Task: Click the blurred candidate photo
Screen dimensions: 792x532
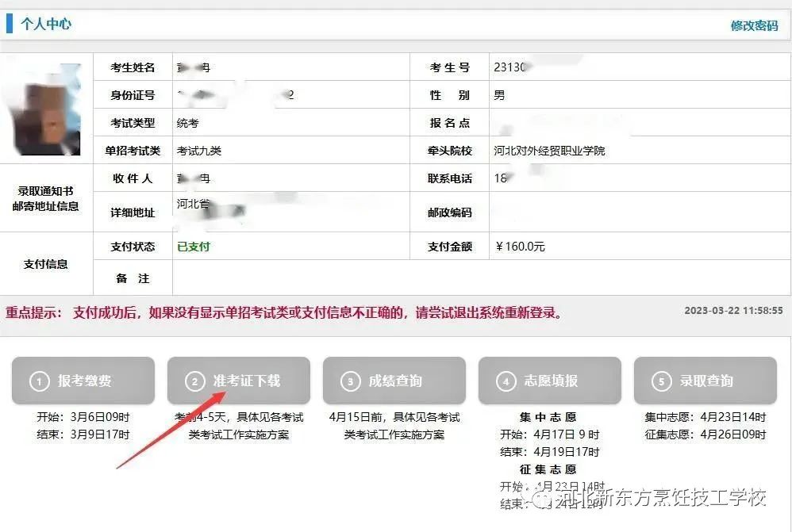Action: click(x=48, y=109)
